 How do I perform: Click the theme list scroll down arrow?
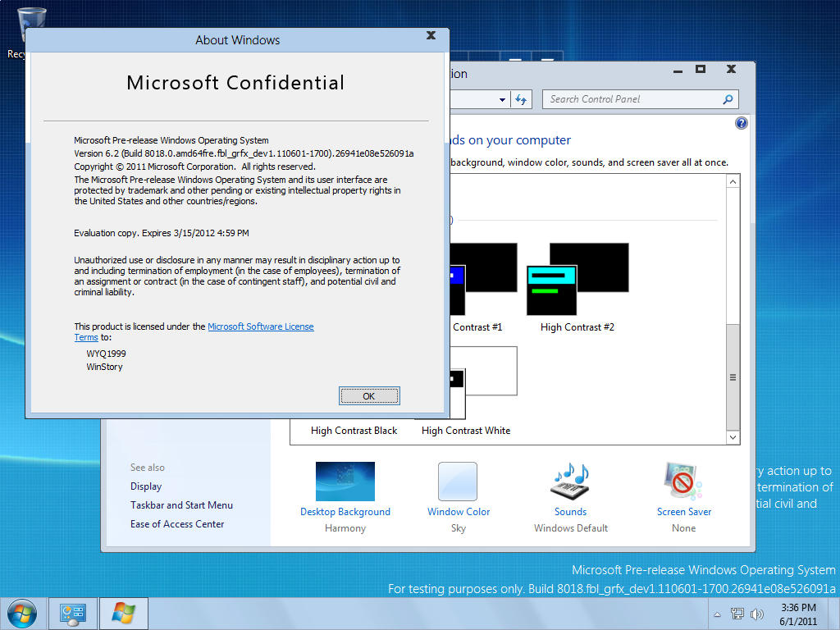[733, 438]
